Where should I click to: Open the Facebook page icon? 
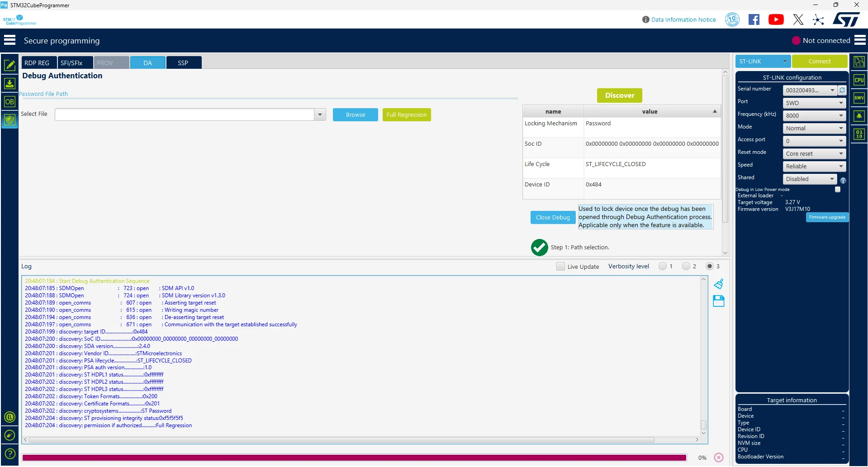pyautogui.click(x=754, y=19)
